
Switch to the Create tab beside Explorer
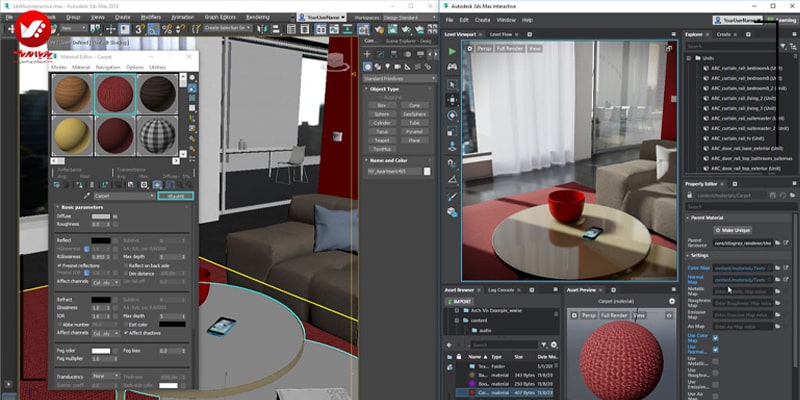click(723, 35)
